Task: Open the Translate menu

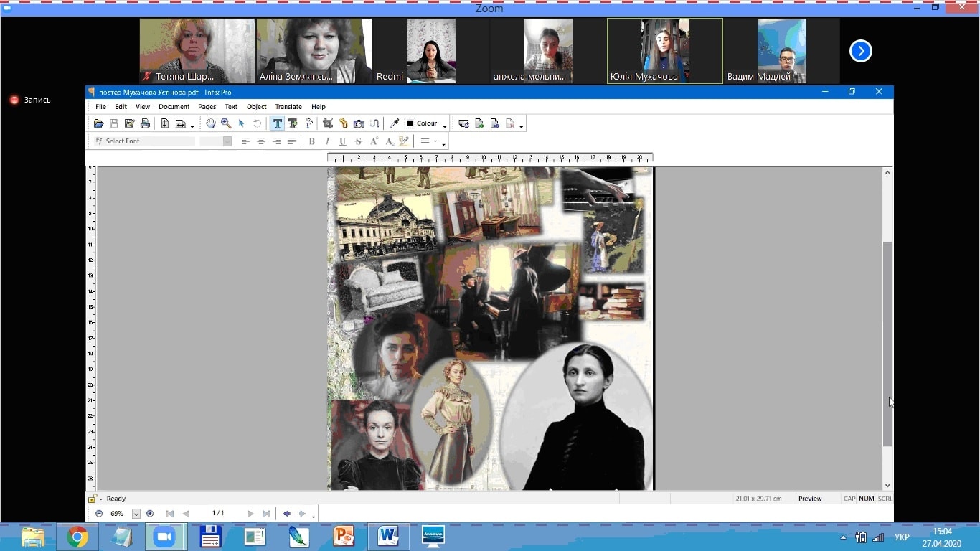Action: (x=288, y=107)
